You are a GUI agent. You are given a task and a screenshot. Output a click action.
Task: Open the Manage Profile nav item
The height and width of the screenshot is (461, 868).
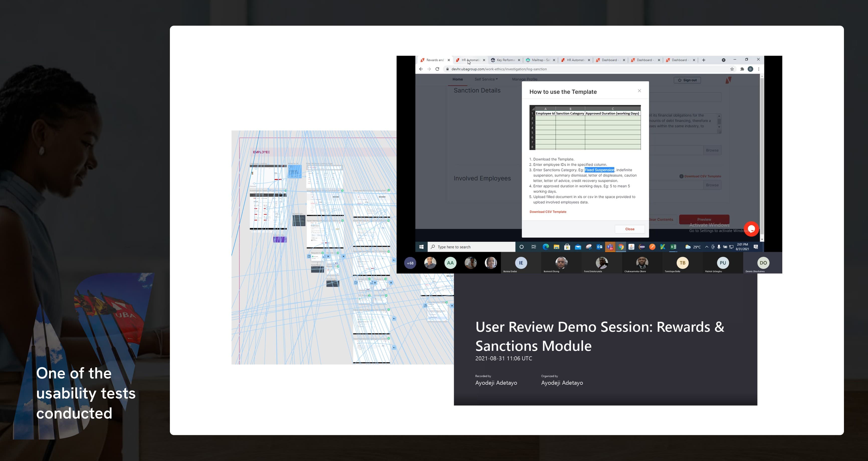pos(525,79)
